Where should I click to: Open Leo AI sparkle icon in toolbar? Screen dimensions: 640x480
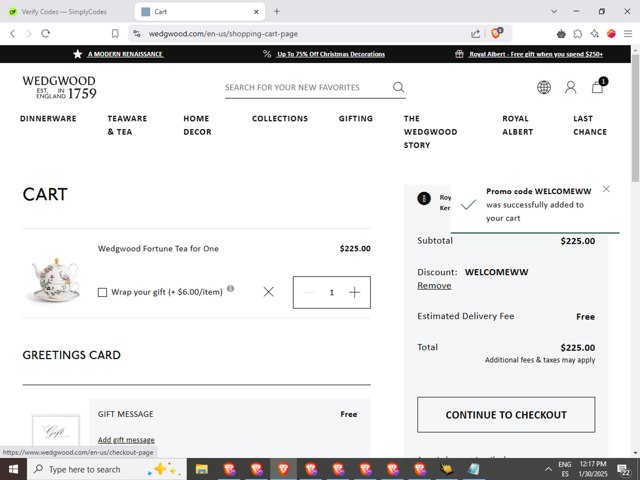pos(594,34)
